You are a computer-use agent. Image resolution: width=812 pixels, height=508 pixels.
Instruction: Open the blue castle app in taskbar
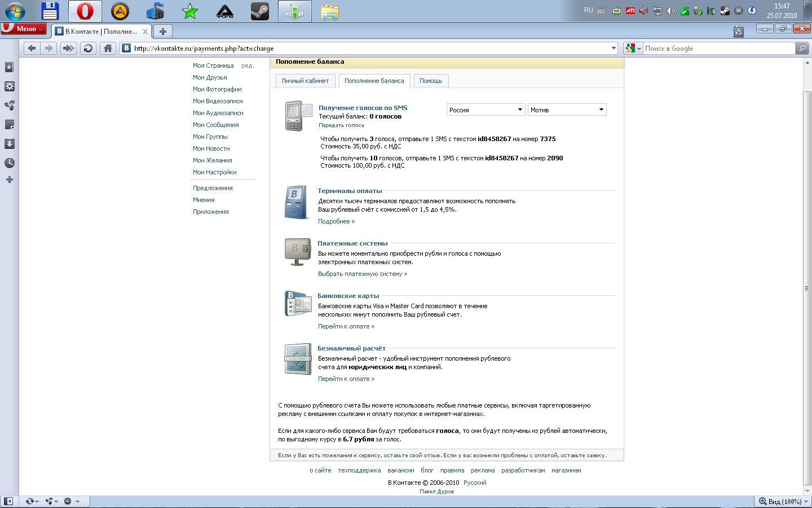coord(155,11)
